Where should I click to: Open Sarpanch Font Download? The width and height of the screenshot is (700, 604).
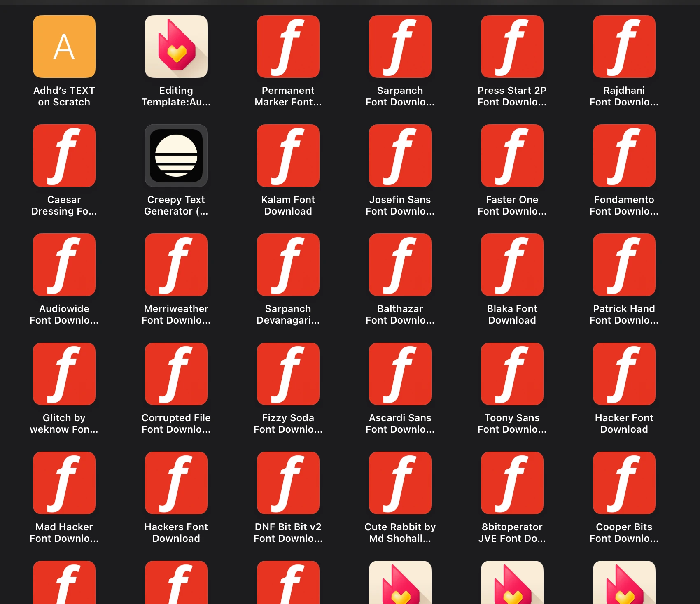[x=400, y=46]
